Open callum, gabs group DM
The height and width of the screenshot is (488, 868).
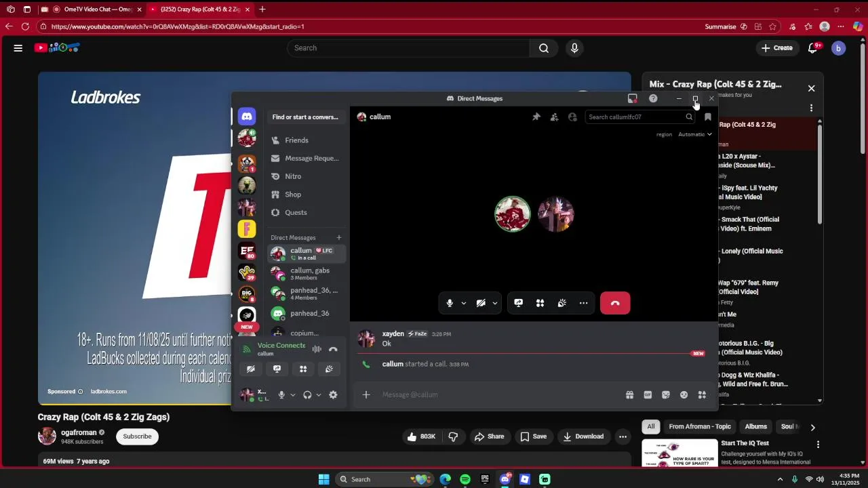307,274
